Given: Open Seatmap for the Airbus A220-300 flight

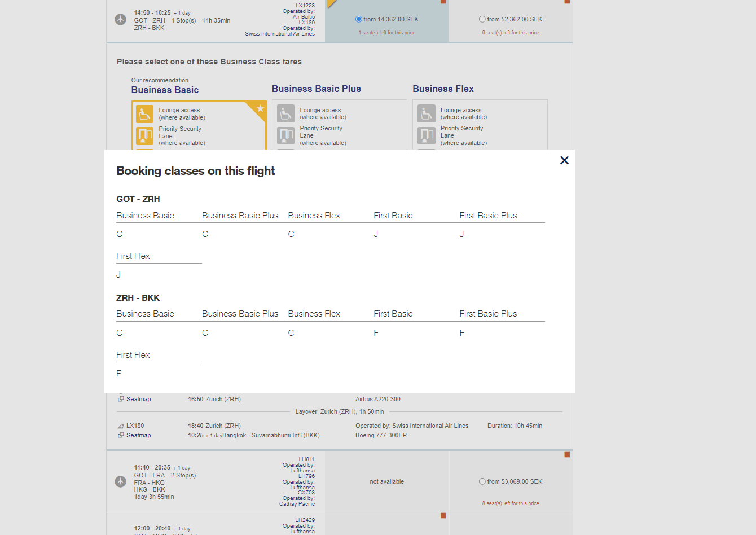Looking at the screenshot, I should click(x=138, y=399).
